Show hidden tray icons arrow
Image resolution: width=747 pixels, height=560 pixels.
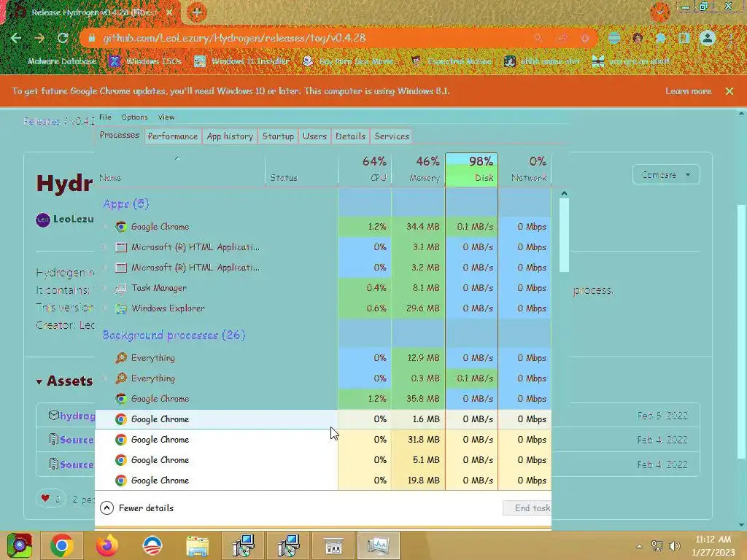(x=639, y=546)
